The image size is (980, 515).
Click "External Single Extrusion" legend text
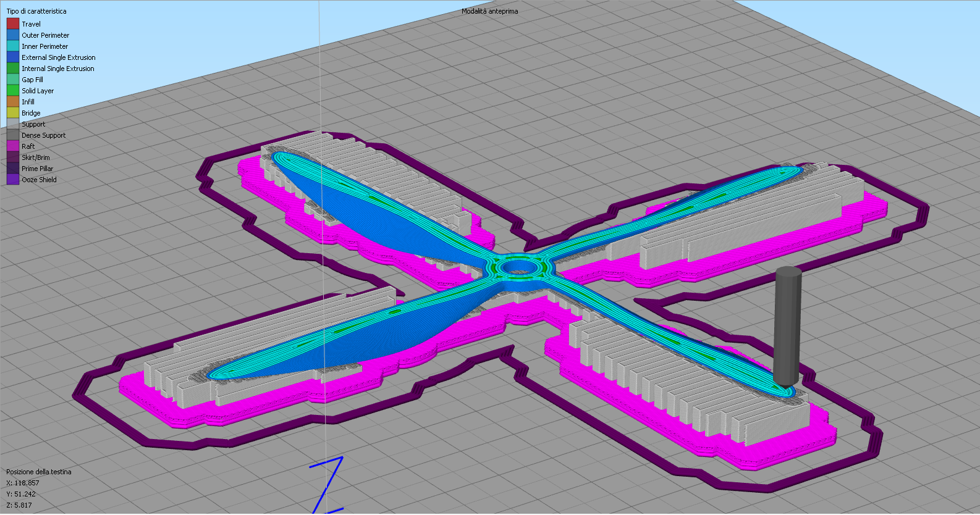[59, 57]
